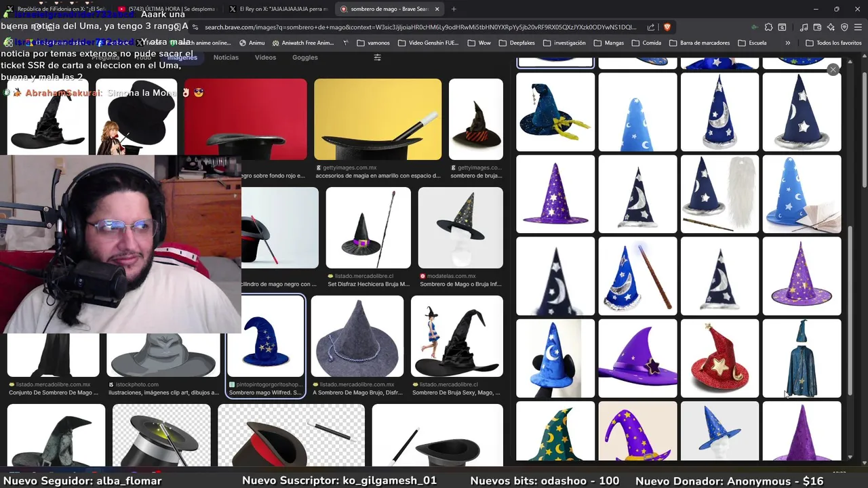Select purple witch hat with star buckle
Screen dimensions: 868x488
[637, 359]
